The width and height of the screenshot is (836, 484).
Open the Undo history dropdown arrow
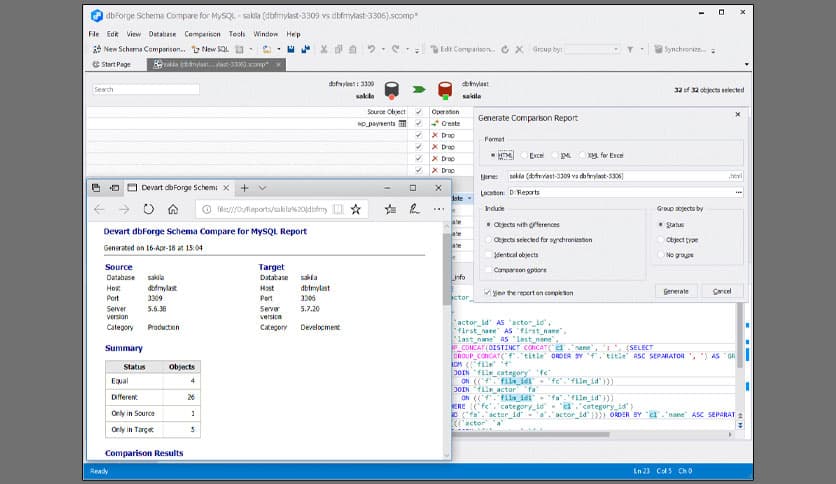(x=383, y=49)
